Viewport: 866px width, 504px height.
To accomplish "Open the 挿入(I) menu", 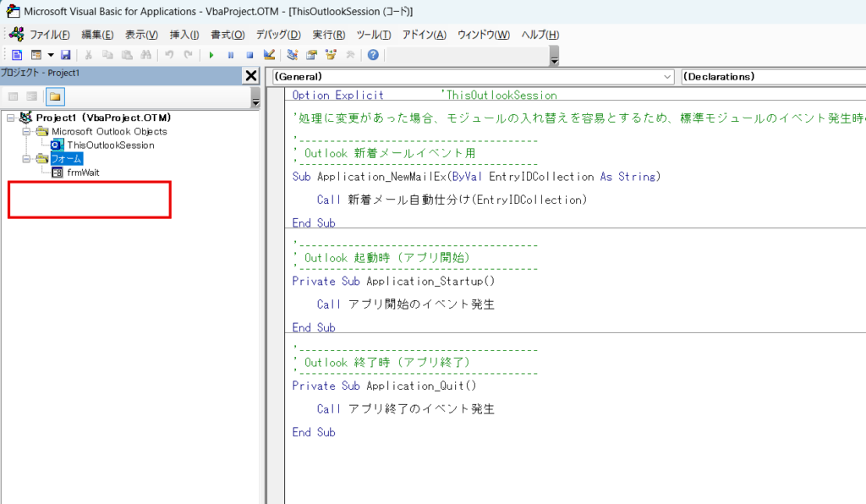I will (x=184, y=35).
